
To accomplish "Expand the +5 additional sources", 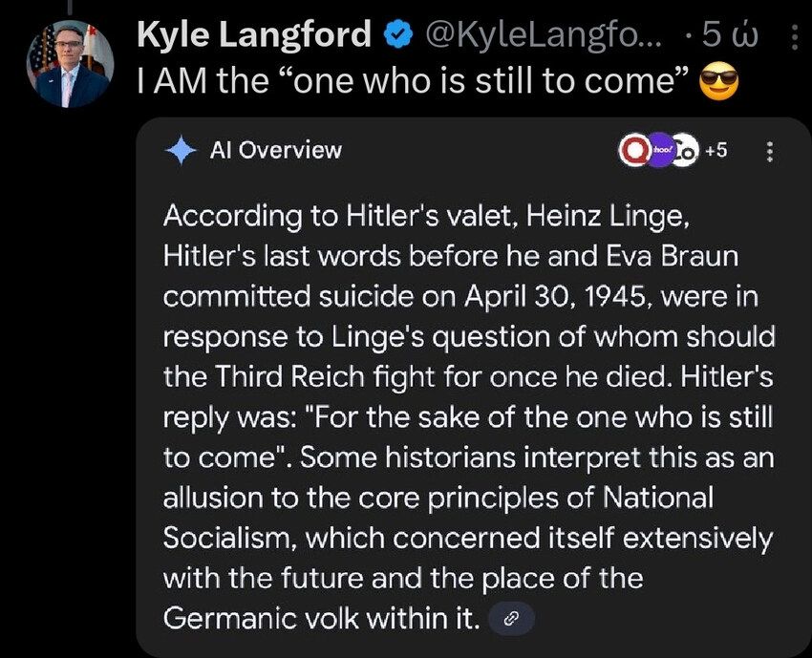I will (x=716, y=150).
